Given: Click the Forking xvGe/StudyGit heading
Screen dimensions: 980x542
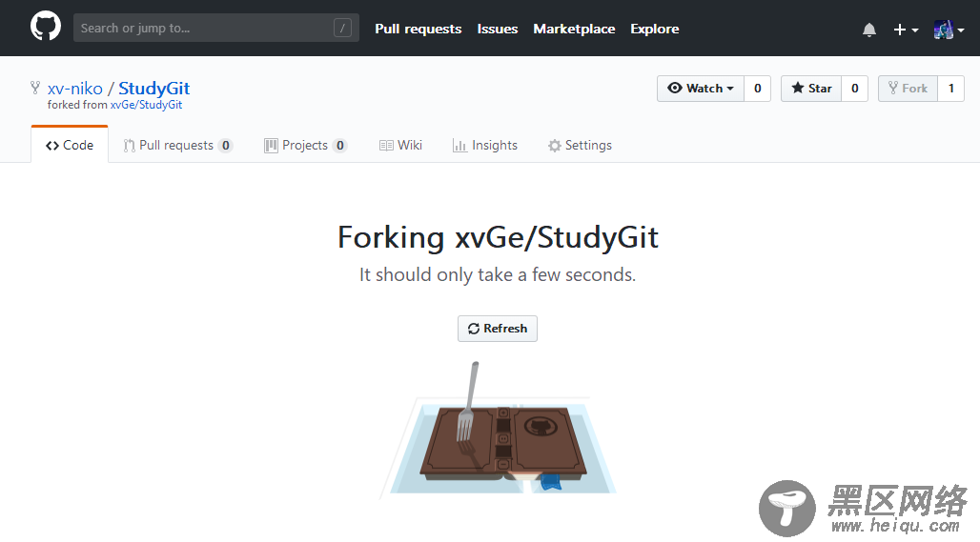Looking at the screenshot, I should [499, 237].
